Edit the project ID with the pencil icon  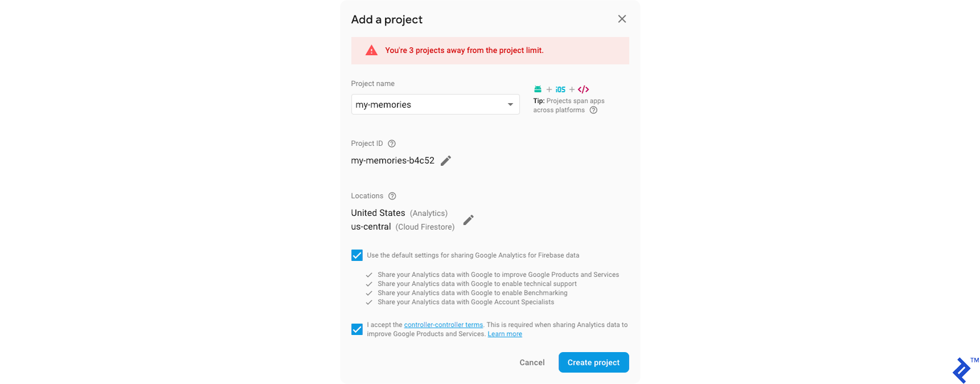(446, 160)
